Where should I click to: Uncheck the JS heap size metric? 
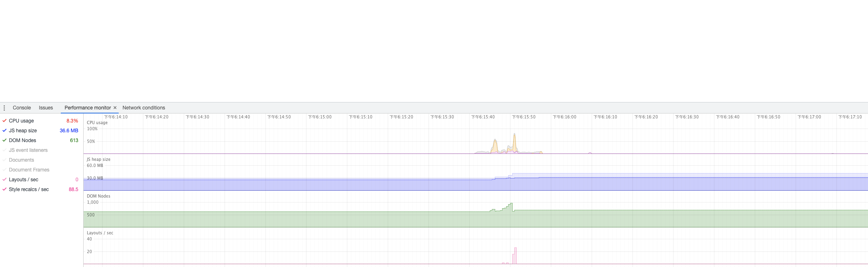pyautogui.click(x=4, y=131)
